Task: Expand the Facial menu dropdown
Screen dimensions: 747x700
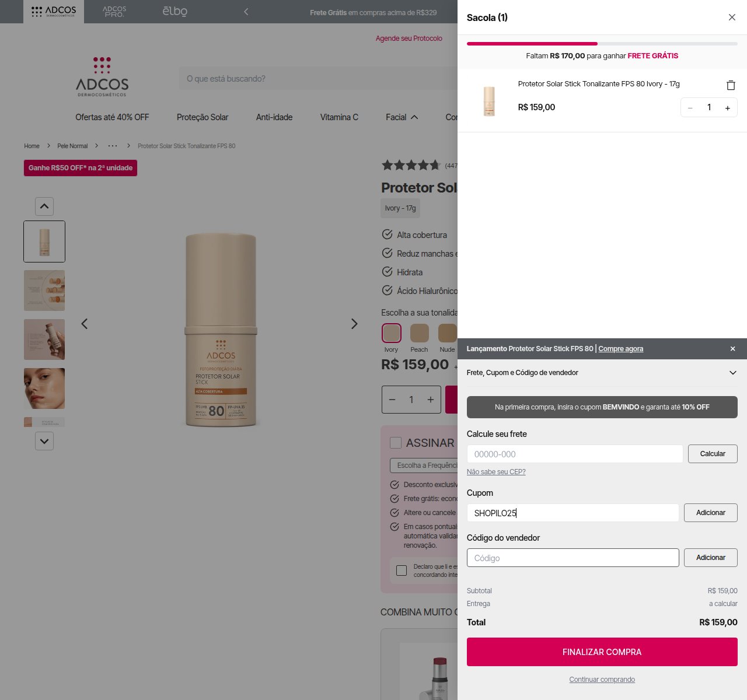Action: point(402,117)
